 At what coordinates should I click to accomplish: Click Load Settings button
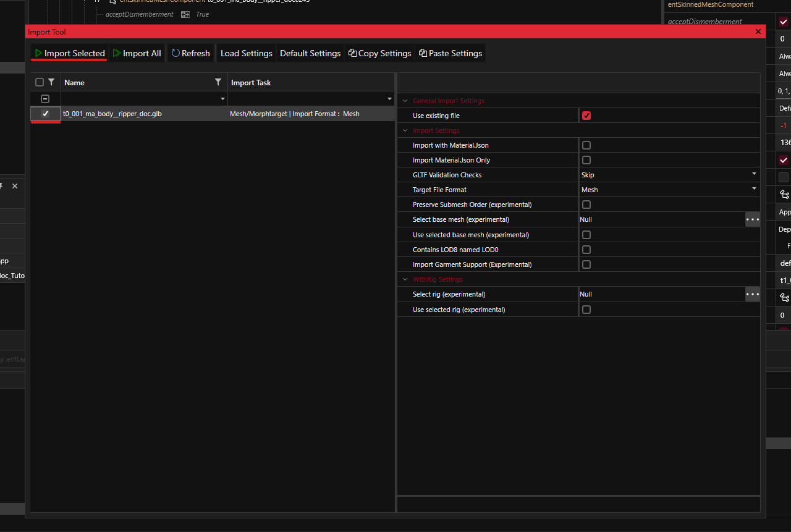[246, 53]
